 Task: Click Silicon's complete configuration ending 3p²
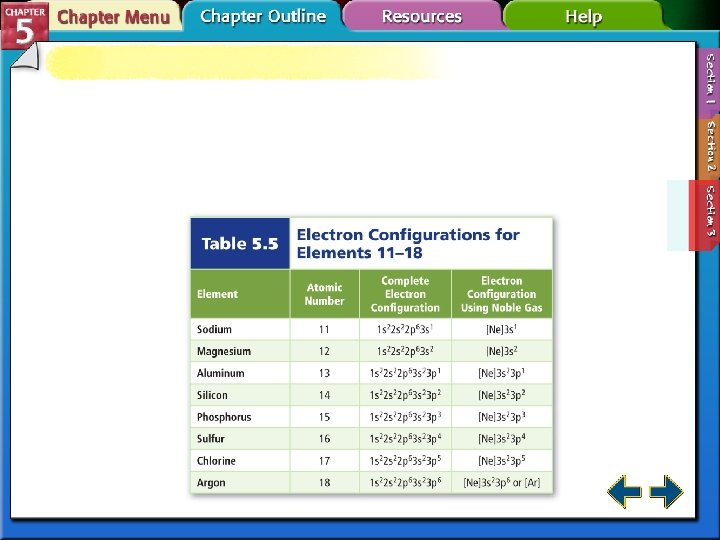(405, 395)
